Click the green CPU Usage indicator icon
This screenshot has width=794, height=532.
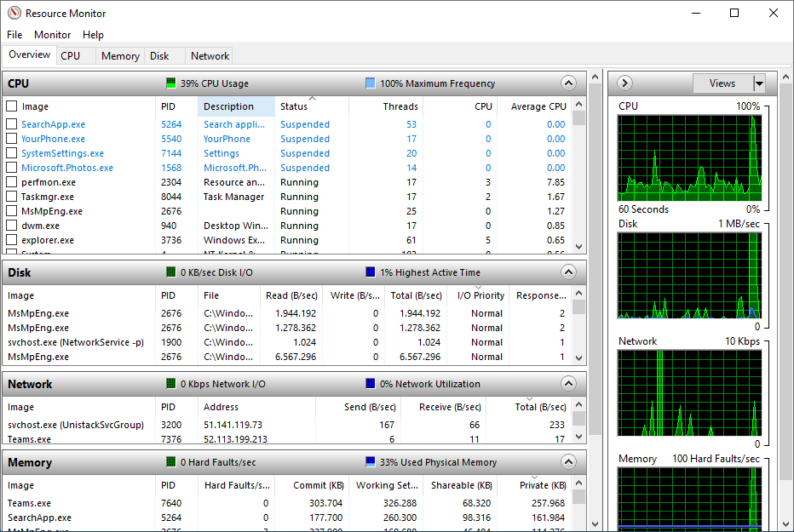tap(170, 83)
